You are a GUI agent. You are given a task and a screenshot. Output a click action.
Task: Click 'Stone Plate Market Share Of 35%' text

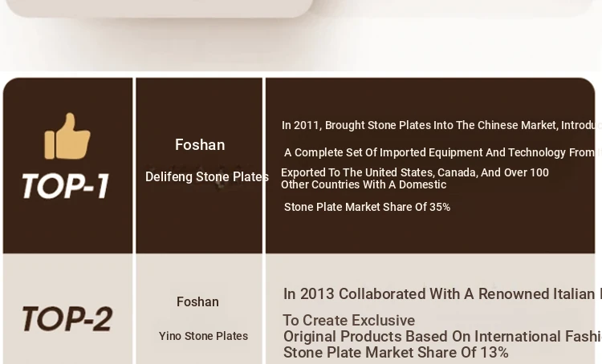point(367,207)
